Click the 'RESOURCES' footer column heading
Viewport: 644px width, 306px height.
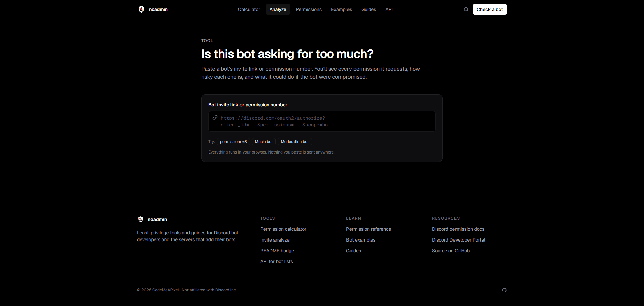(446, 218)
